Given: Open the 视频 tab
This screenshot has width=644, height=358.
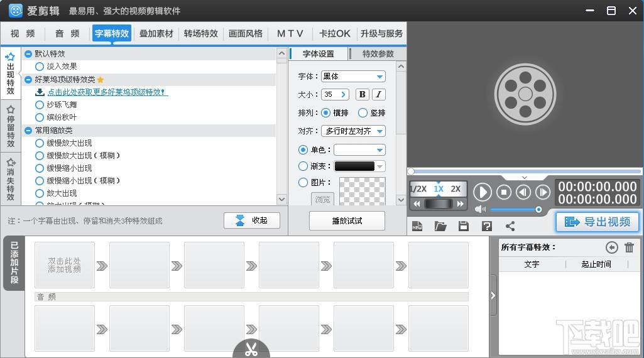Looking at the screenshot, I should point(23,34).
